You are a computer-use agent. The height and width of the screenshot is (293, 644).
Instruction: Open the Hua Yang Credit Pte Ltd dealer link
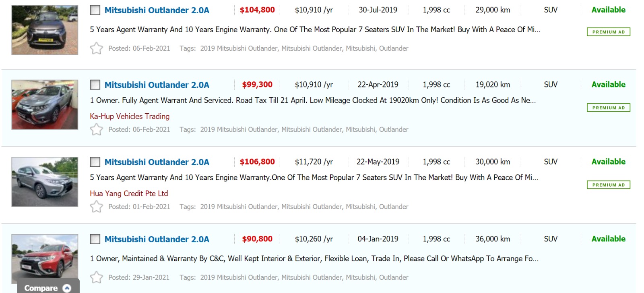pyautogui.click(x=129, y=193)
